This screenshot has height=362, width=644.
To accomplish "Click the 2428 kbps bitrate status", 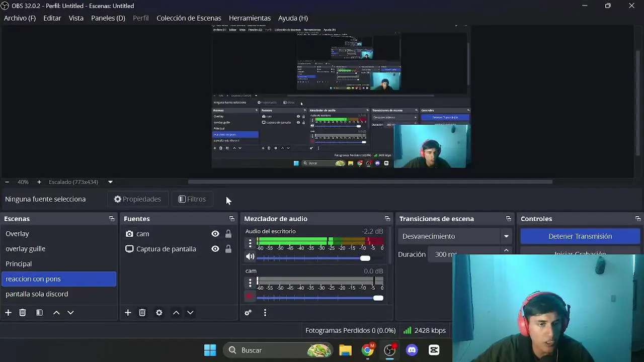I will click(x=424, y=330).
